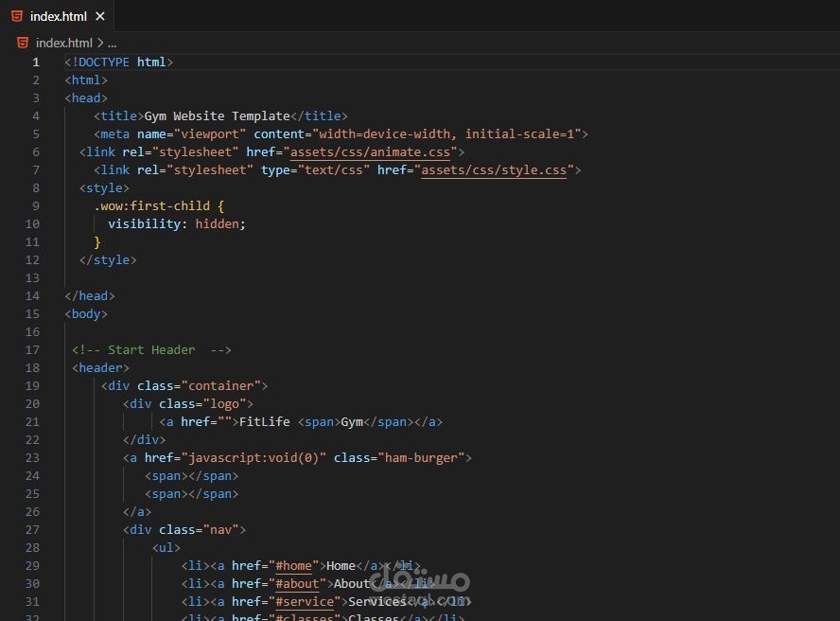Screen dimensions: 840x621
Task: Click the visibility: hidden declaration
Action: pyautogui.click(x=177, y=224)
